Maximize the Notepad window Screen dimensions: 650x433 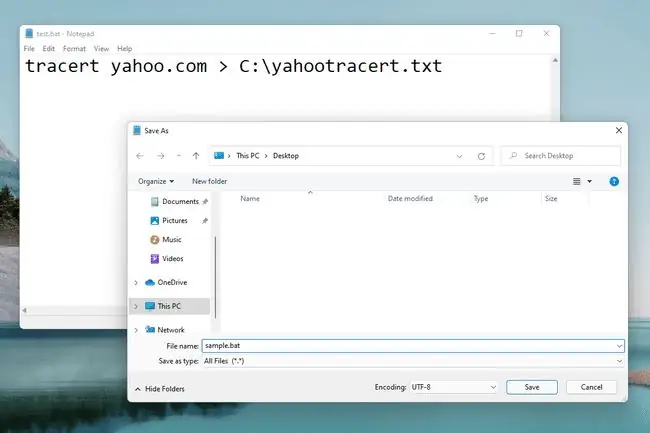(x=519, y=33)
